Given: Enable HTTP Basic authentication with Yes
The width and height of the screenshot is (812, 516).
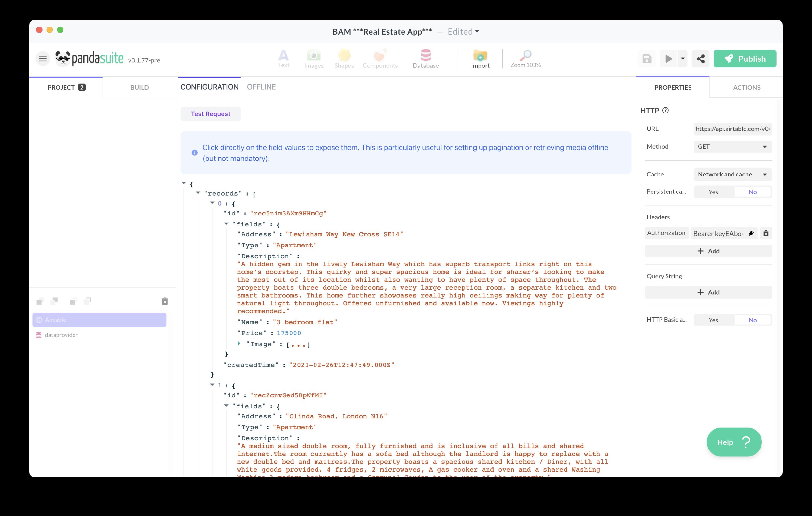Looking at the screenshot, I should tap(713, 320).
